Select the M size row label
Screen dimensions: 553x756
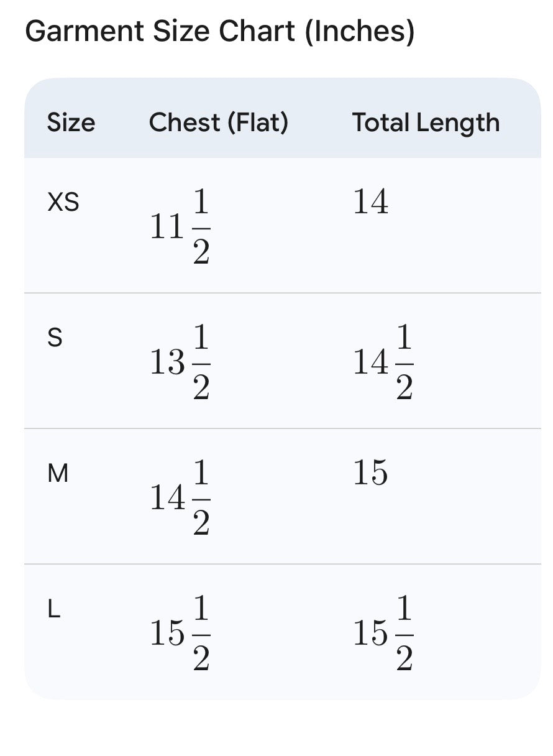(58, 474)
